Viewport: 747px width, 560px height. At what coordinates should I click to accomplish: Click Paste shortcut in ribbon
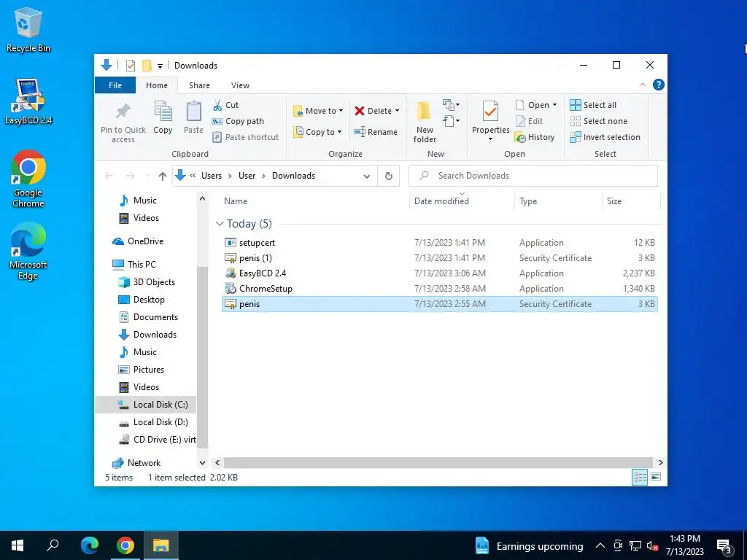[245, 137]
